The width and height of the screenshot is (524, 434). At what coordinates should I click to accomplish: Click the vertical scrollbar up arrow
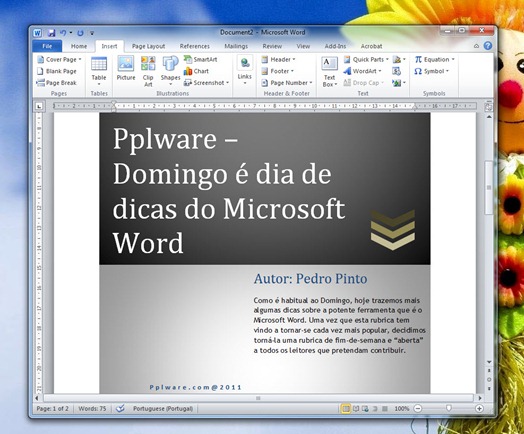coord(489,117)
